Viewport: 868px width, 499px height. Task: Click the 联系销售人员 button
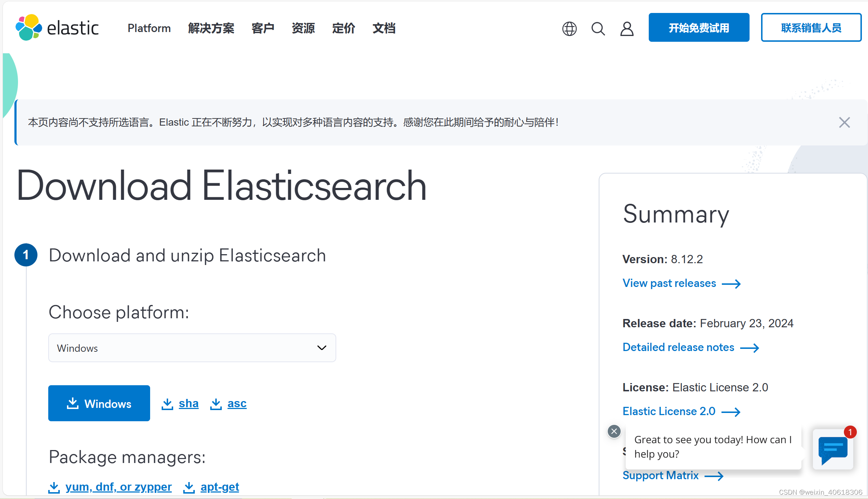click(811, 27)
